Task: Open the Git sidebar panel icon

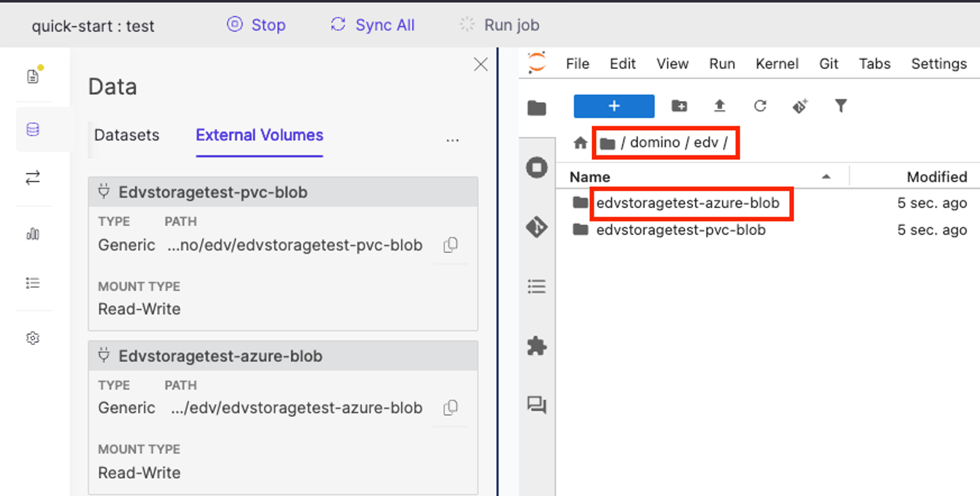Action: (537, 227)
